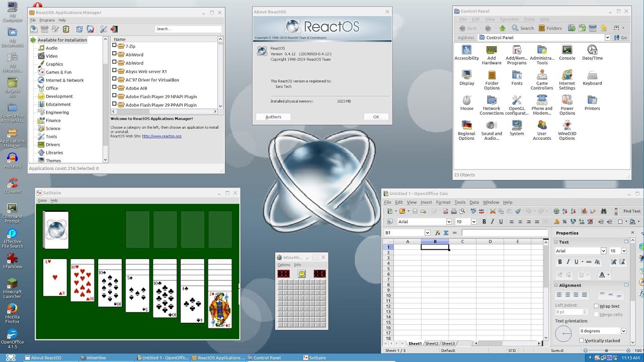Image resolution: width=644 pixels, height=362 pixels.
Task: Switch to the Sheet2 tab in Calc
Action: (432, 343)
